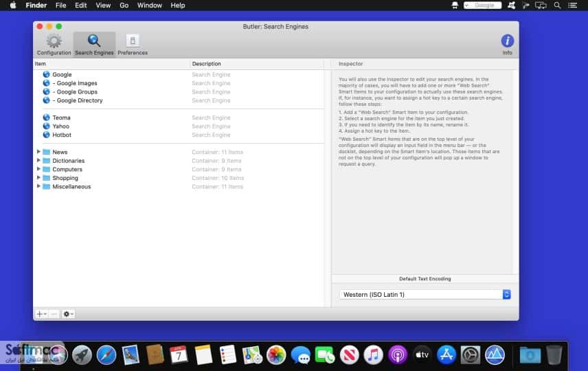Click the Dictionaries folder icon
588x371 pixels.
click(x=46, y=161)
